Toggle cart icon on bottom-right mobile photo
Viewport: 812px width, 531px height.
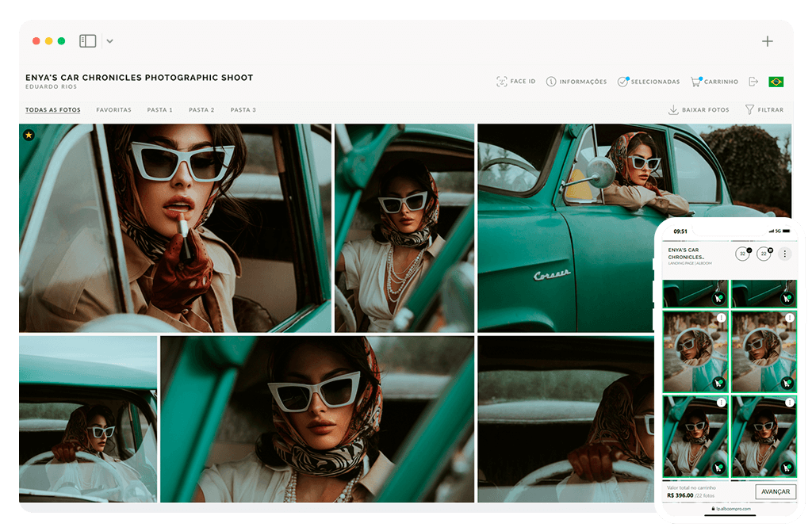click(787, 467)
